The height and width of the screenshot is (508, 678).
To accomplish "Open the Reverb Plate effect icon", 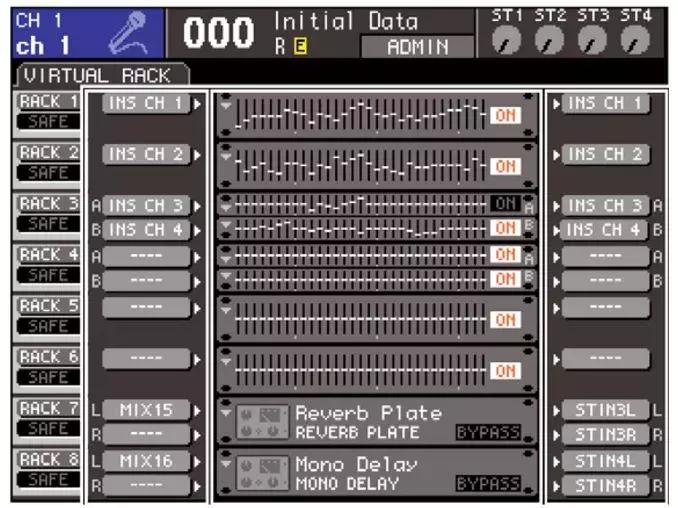I will tap(262, 422).
